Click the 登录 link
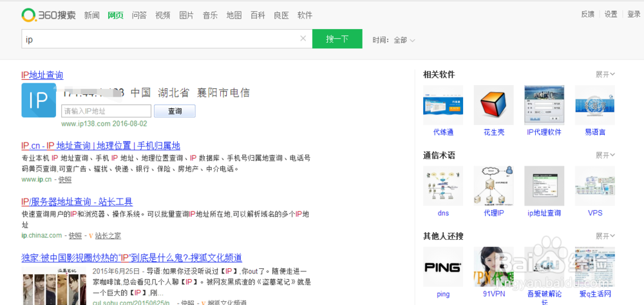This screenshot has width=644, height=305. (x=634, y=14)
